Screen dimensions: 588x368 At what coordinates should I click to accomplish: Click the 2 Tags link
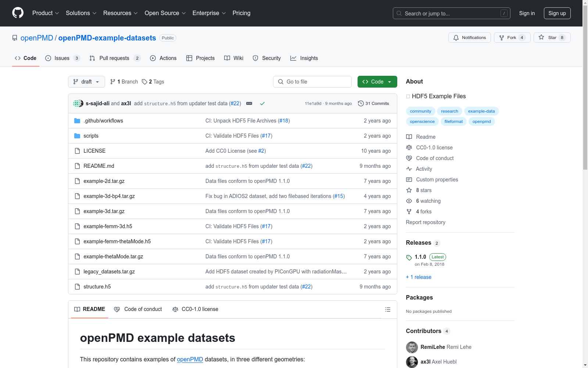(x=153, y=82)
